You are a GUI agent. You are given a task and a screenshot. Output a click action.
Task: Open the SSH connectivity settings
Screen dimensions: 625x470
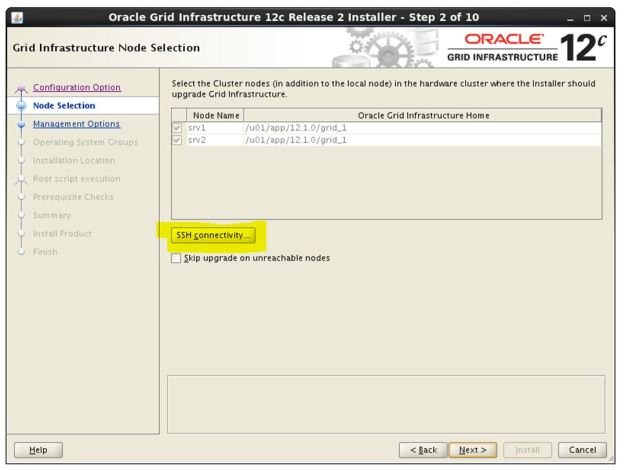click(x=213, y=234)
